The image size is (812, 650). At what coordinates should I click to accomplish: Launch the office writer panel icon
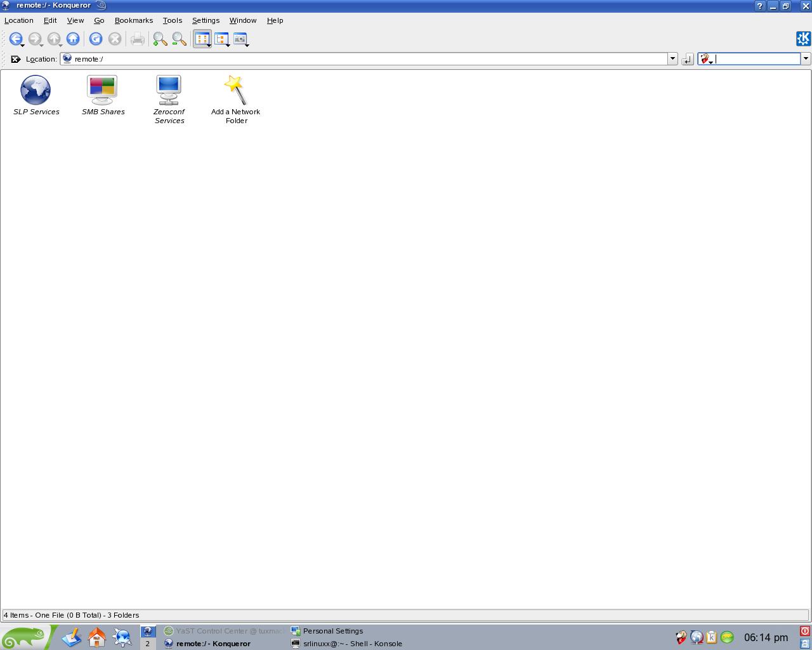tap(72, 637)
